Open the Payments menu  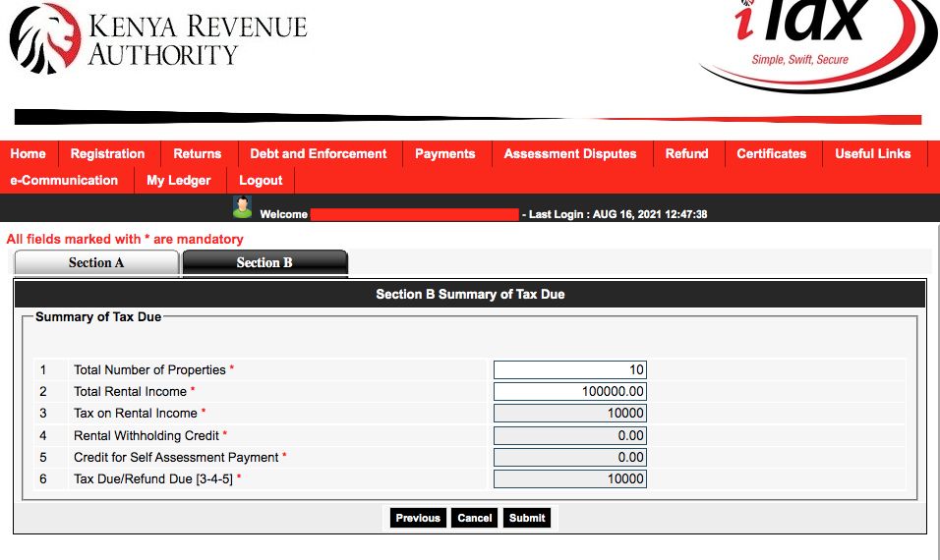point(444,154)
